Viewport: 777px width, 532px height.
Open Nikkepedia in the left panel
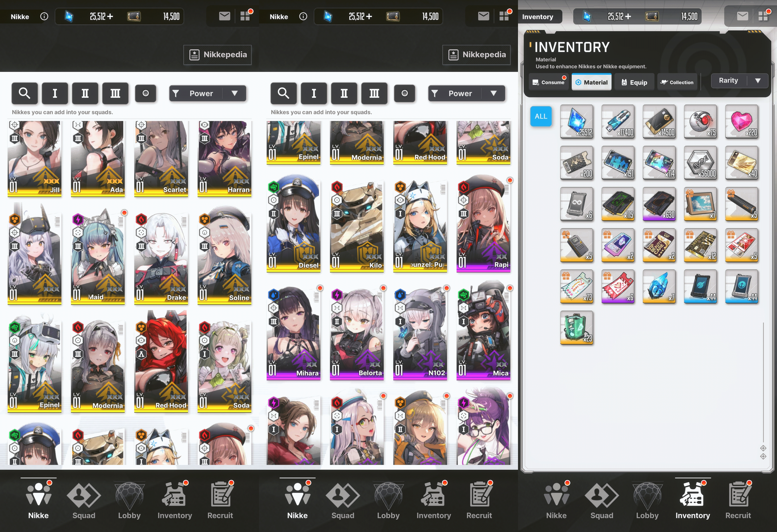coord(218,55)
